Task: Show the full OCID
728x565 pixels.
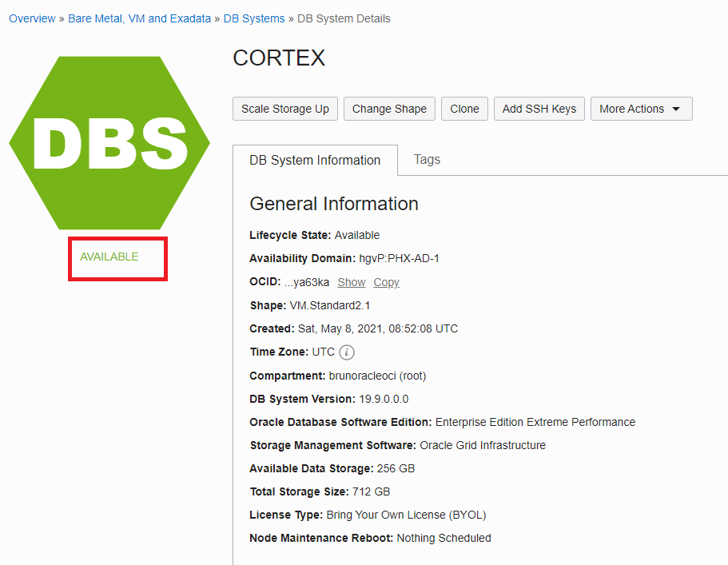Action: point(352,282)
